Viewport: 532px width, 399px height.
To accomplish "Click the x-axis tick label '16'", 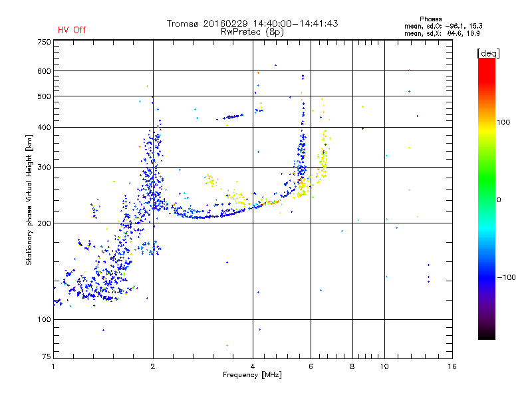I will pos(452,366).
